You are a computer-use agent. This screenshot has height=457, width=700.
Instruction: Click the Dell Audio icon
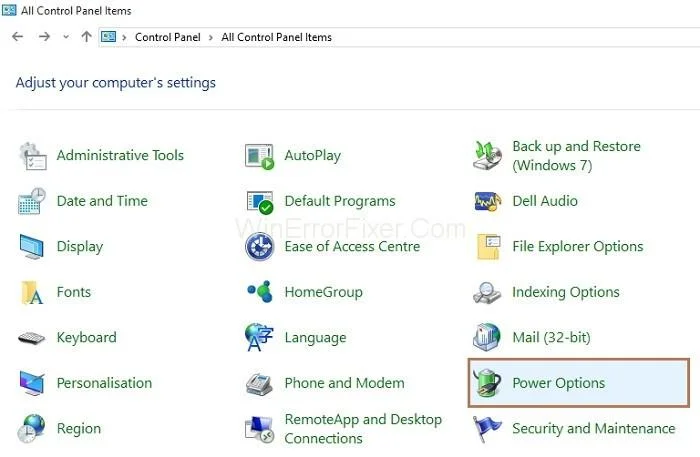[488, 201]
